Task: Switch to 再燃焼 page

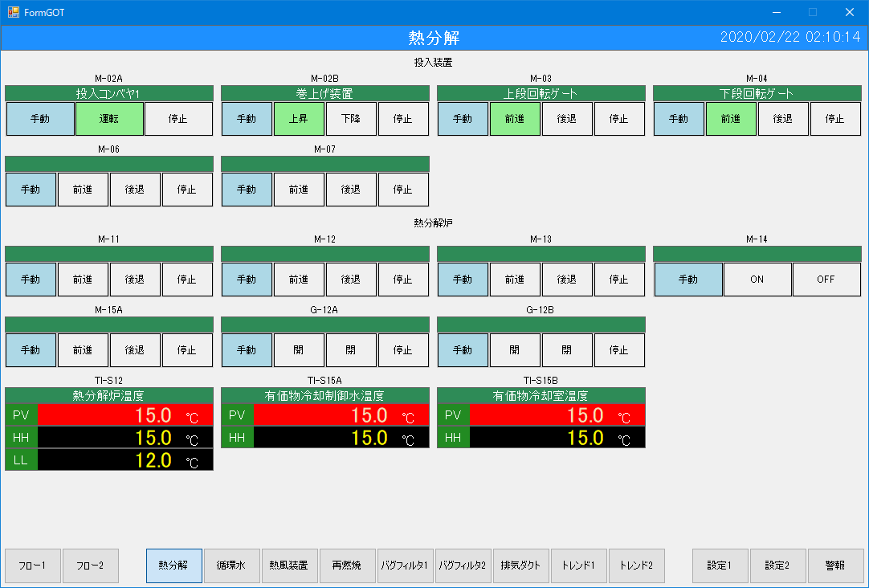Action: 347,566
